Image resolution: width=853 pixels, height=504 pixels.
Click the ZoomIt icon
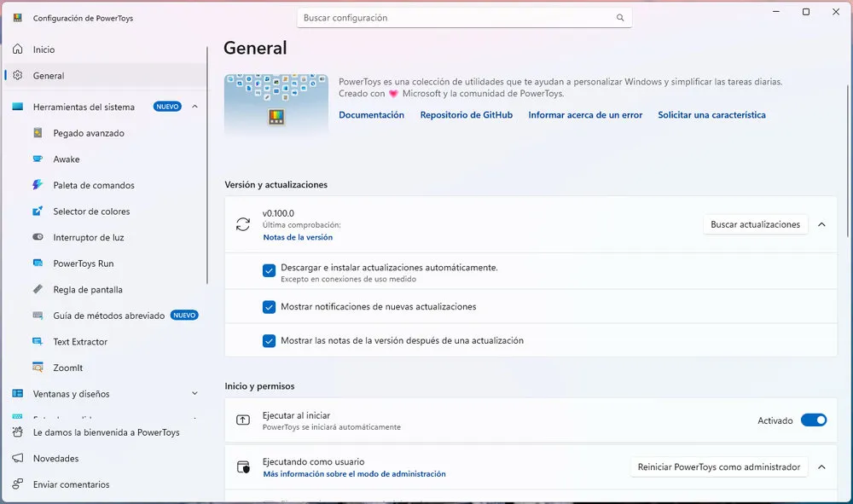(38, 368)
